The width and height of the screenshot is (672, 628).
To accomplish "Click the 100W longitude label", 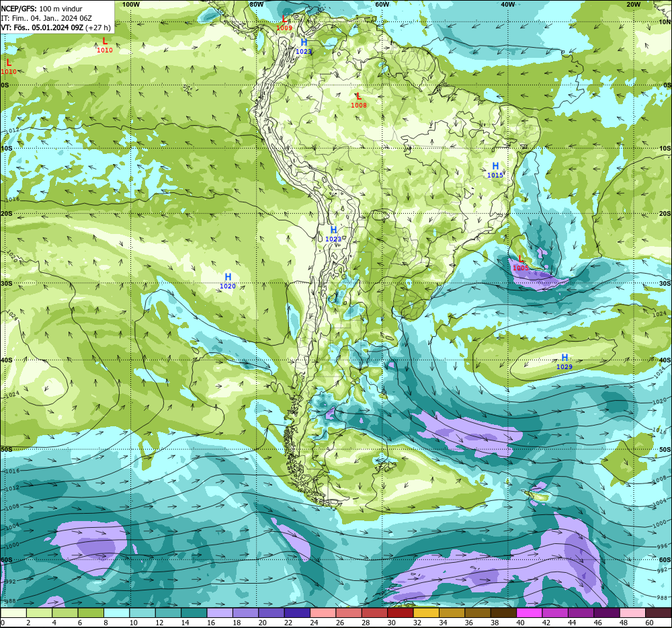I will (131, 4).
